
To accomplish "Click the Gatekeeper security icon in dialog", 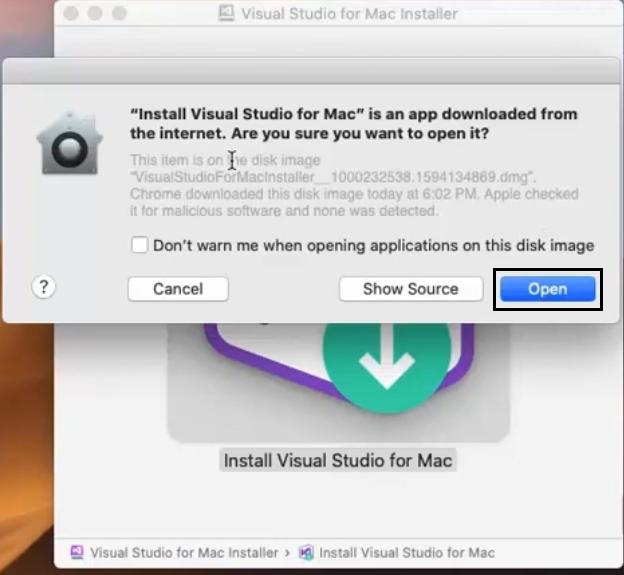I will pyautogui.click(x=70, y=143).
